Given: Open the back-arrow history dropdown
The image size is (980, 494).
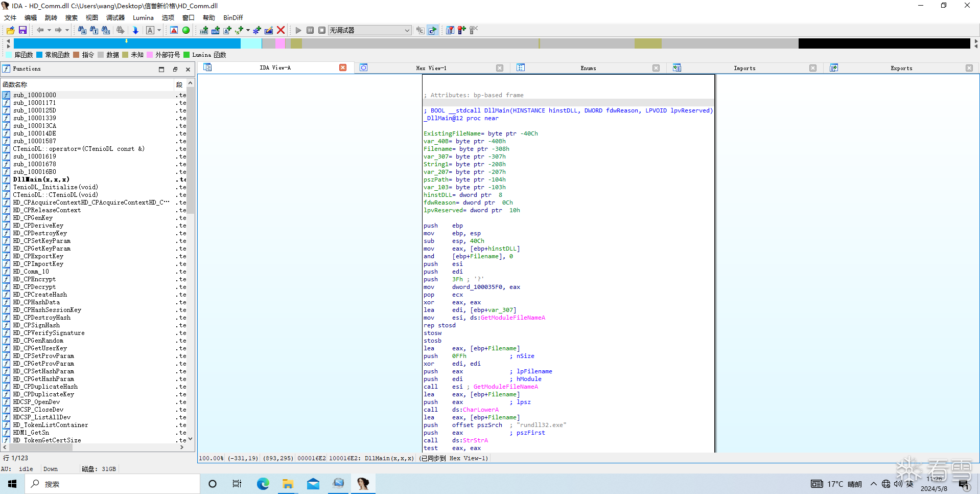Looking at the screenshot, I should click(x=49, y=30).
